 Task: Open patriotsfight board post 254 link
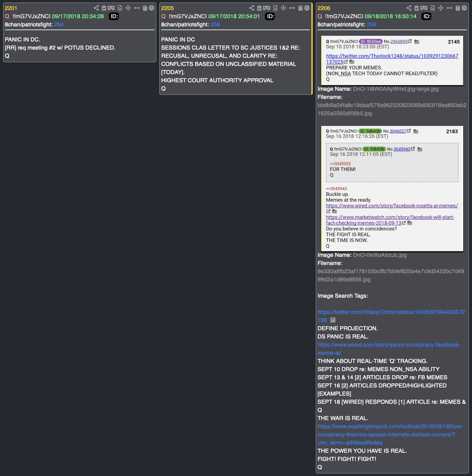[x=59, y=24]
